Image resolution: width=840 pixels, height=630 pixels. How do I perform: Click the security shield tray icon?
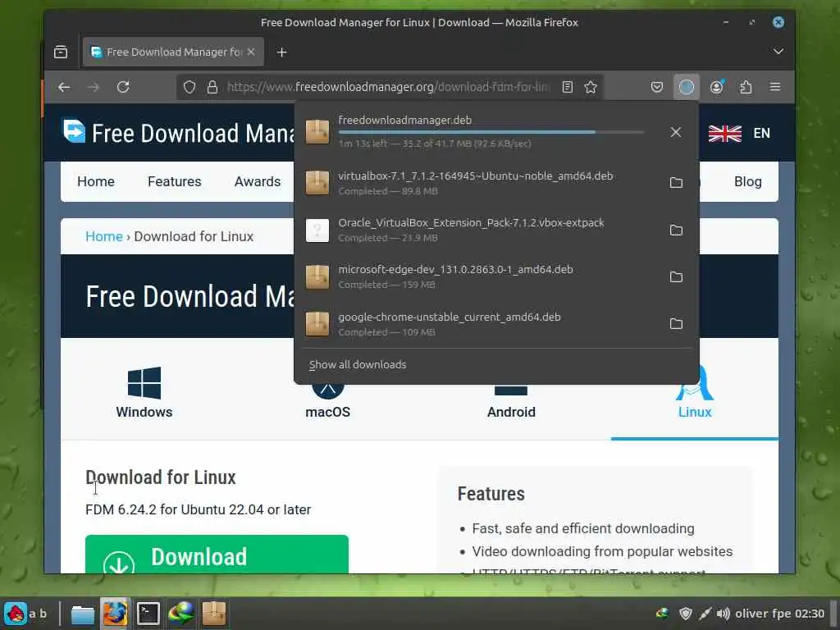click(x=685, y=614)
